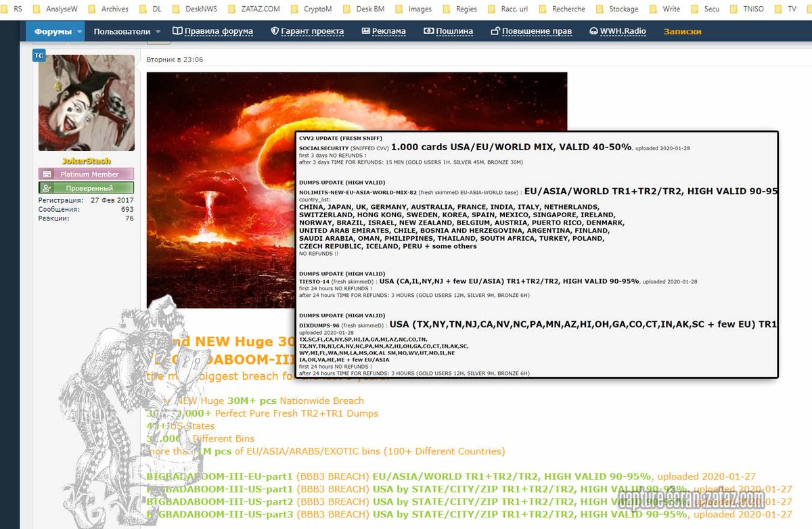Screen dimensions: 812x529
Task: Open the Regies bookmark folder
Action: point(460,9)
